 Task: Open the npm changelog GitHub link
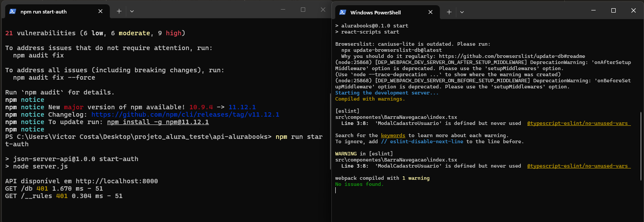coord(185,114)
